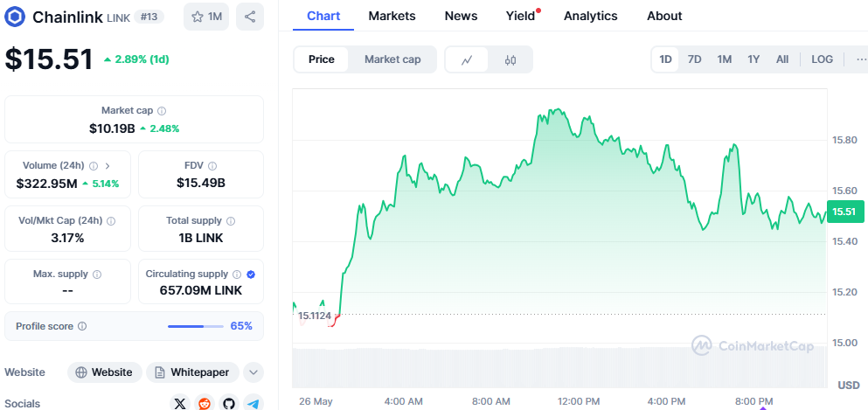The width and height of the screenshot is (868, 410).
Task: Open Volume (24h) details arrow
Action: click(x=108, y=165)
